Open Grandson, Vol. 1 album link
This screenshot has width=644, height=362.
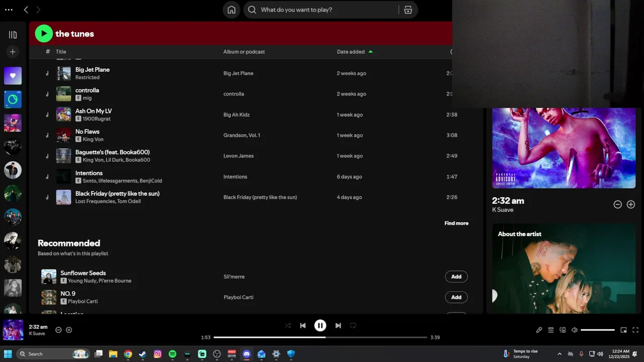pyautogui.click(x=242, y=135)
